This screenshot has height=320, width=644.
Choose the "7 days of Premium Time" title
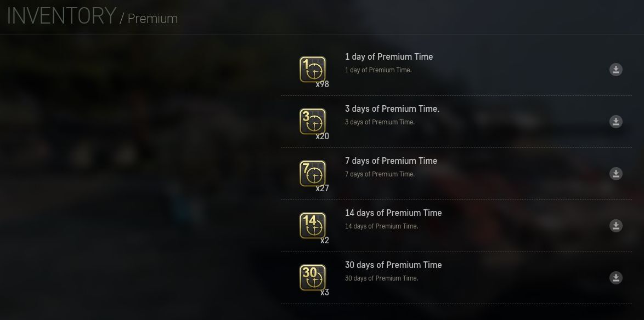pyautogui.click(x=391, y=161)
